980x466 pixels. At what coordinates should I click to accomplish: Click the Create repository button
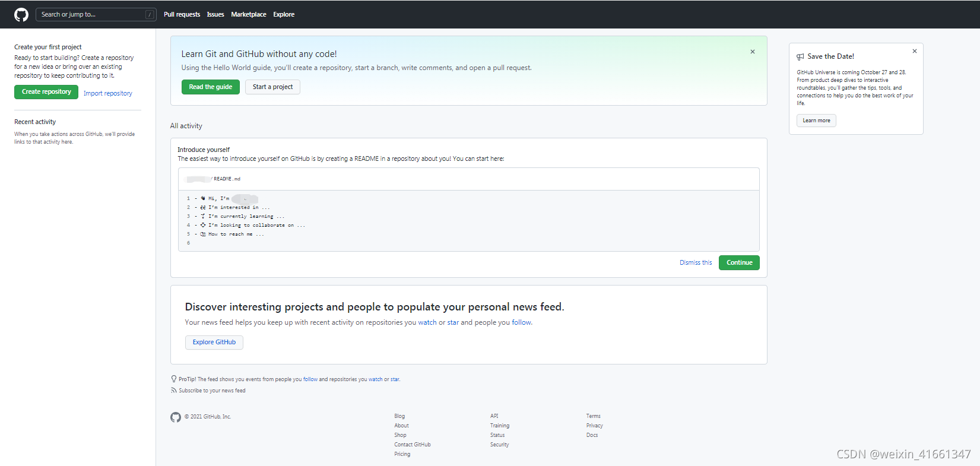pos(46,92)
